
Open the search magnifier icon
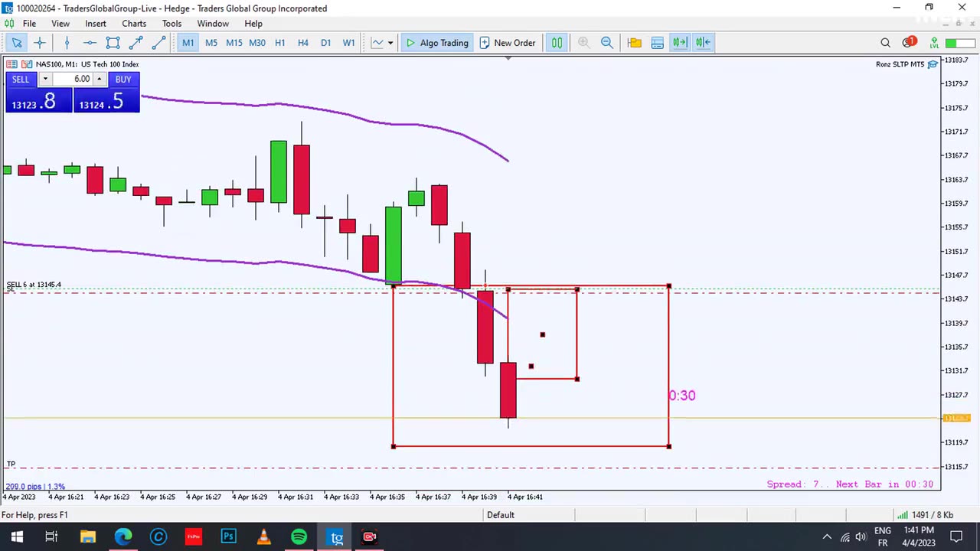point(885,43)
